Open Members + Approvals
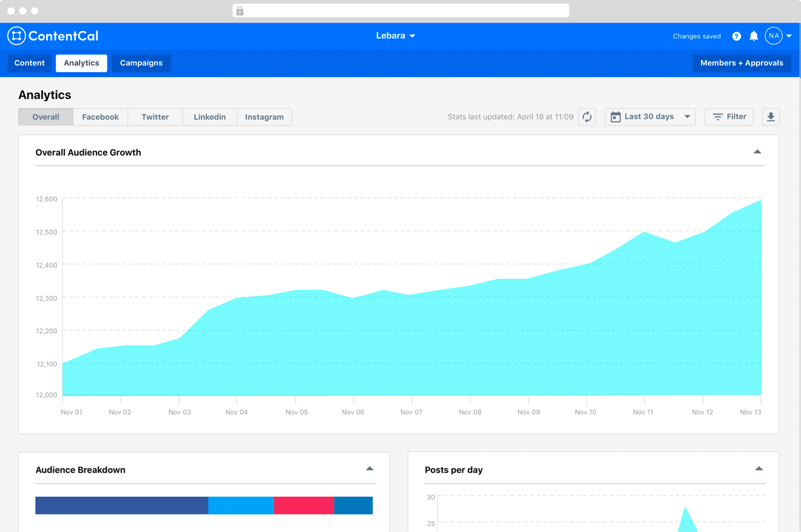The height and width of the screenshot is (532, 801). coord(742,63)
